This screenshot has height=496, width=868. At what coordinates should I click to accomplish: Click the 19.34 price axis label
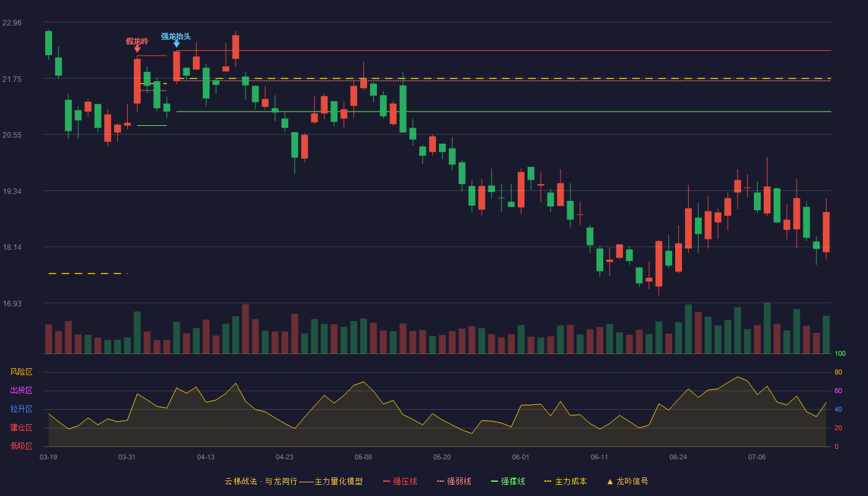pyautogui.click(x=12, y=191)
